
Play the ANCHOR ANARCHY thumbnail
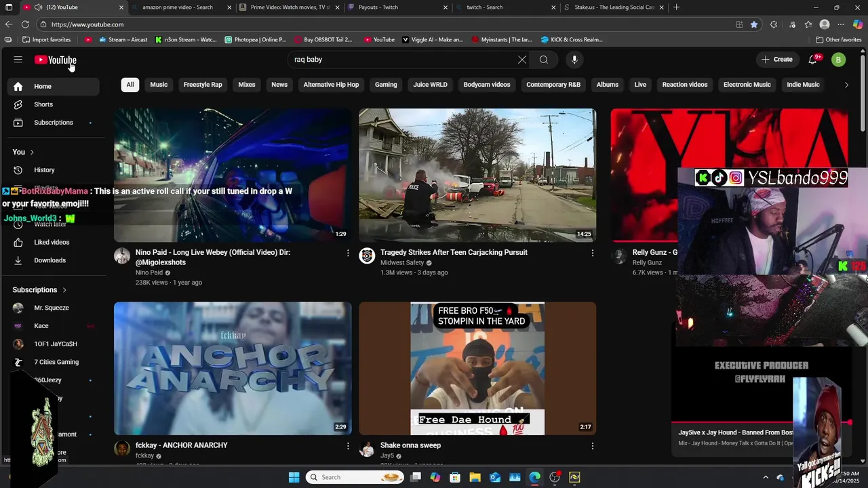[x=233, y=368]
